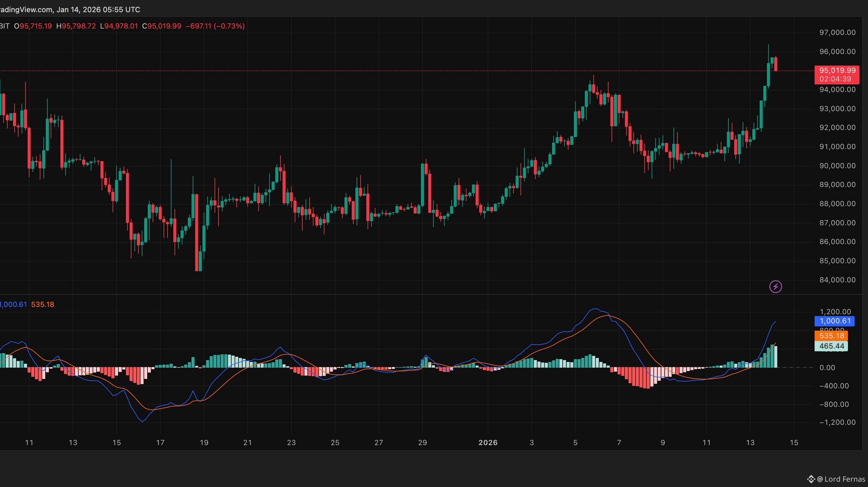Select date label 29 on time axis
The height and width of the screenshot is (487, 868).
coord(422,442)
